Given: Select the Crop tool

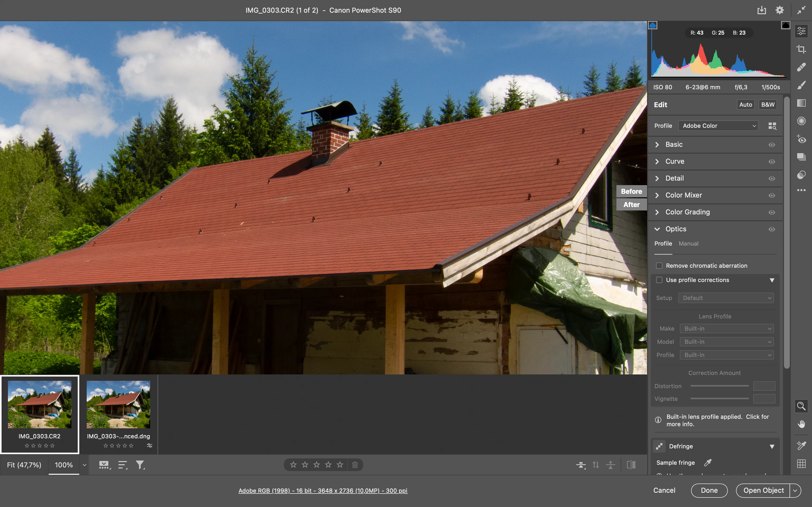Looking at the screenshot, I should tap(801, 49).
